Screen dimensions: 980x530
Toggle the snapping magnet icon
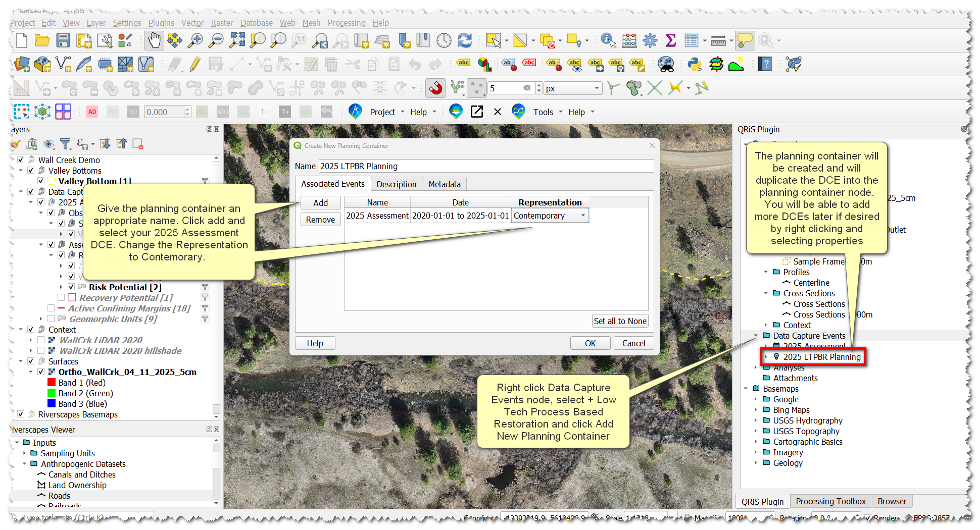(x=435, y=88)
